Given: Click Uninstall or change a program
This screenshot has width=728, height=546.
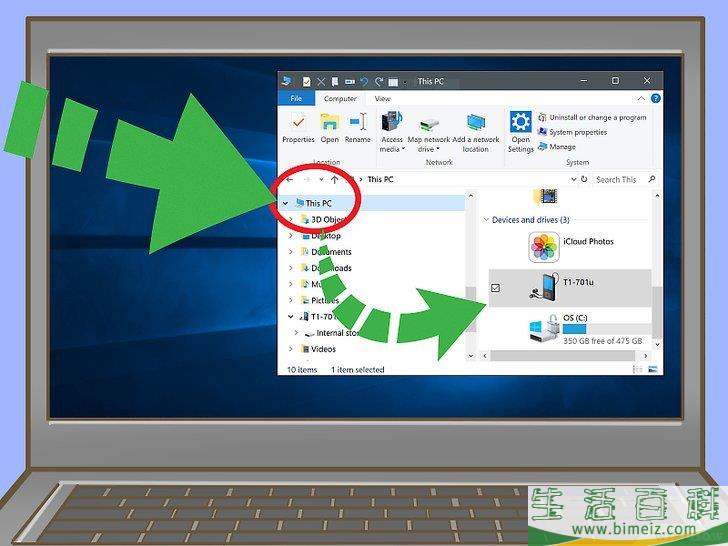Looking at the screenshot, I should (597, 118).
